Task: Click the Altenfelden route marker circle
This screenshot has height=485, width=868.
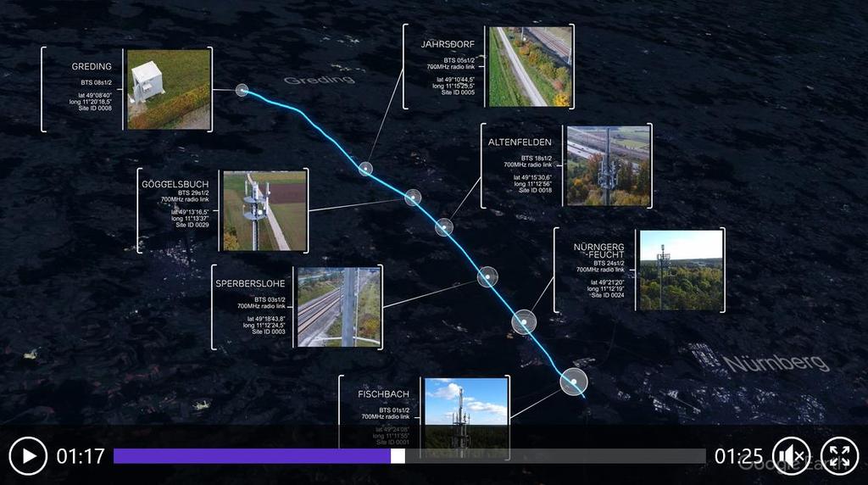Action: pyautogui.click(x=444, y=227)
